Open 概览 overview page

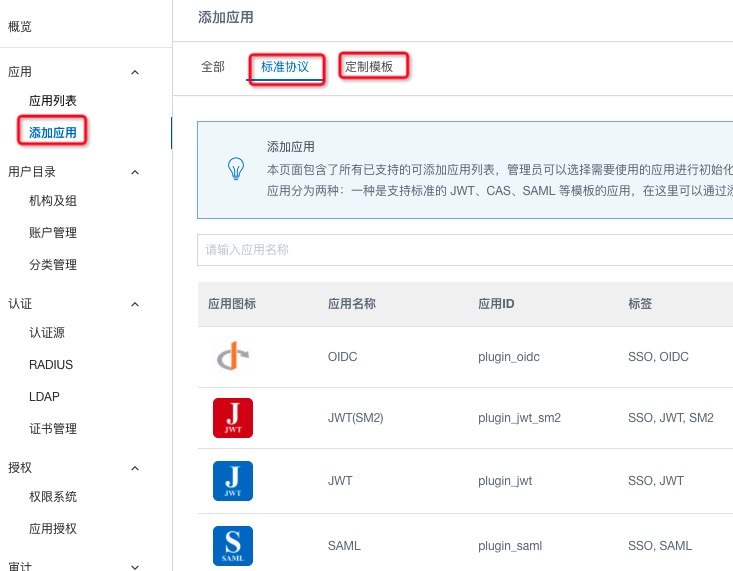(x=20, y=26)
